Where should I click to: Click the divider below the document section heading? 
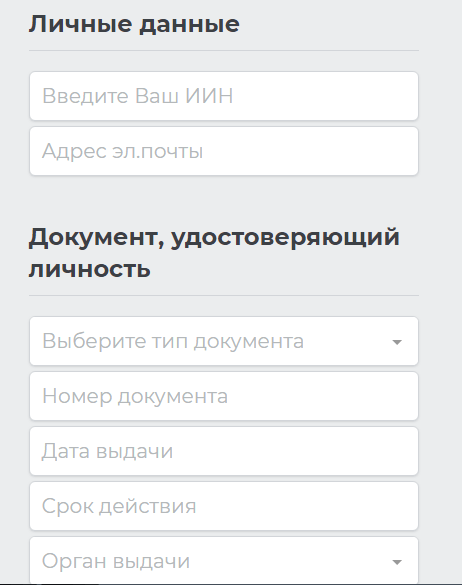(x=224, y=295)
